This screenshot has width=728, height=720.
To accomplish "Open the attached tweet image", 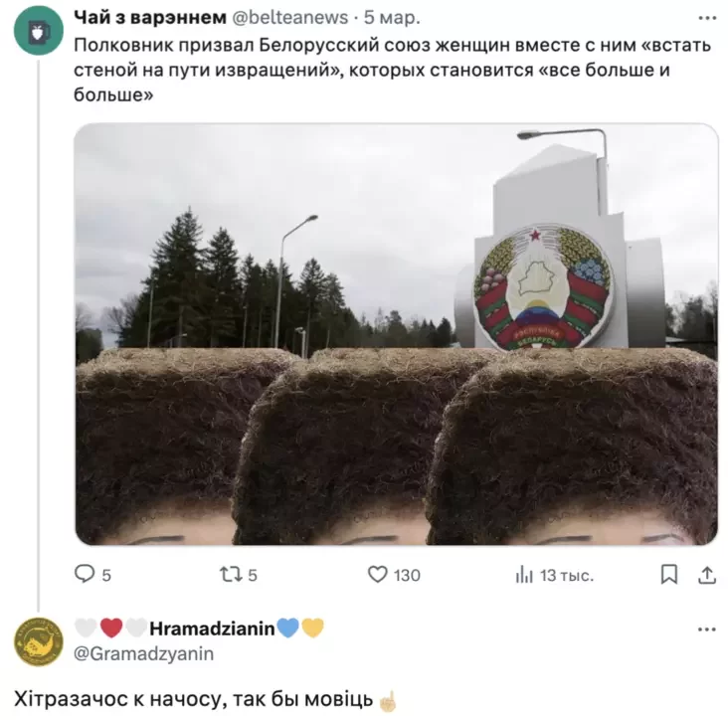I will click(397, 334).
